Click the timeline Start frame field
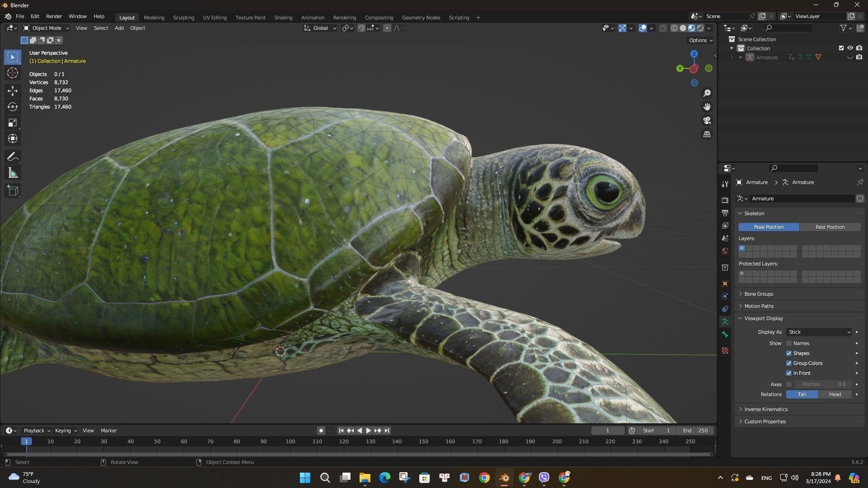The height and width of the screenshot is (488, 868). [x=656, y=431]
